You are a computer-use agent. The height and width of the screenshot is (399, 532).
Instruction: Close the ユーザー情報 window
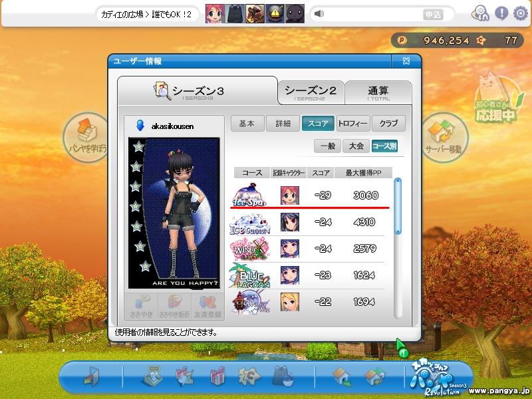406,61
